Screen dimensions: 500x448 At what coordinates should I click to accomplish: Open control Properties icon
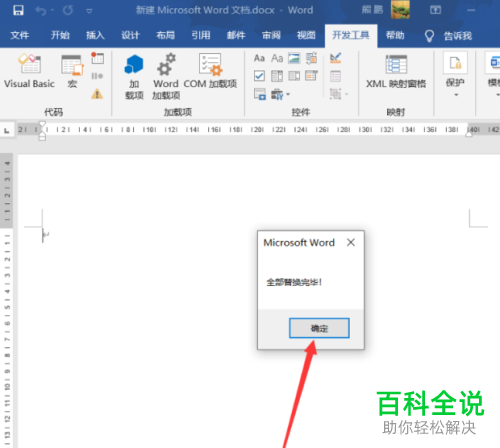336,76
